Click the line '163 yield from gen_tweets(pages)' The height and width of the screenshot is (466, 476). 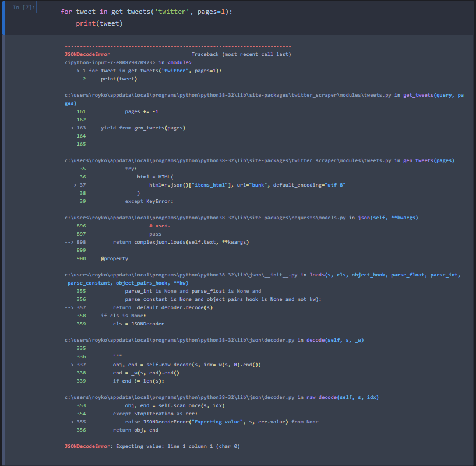125,128
